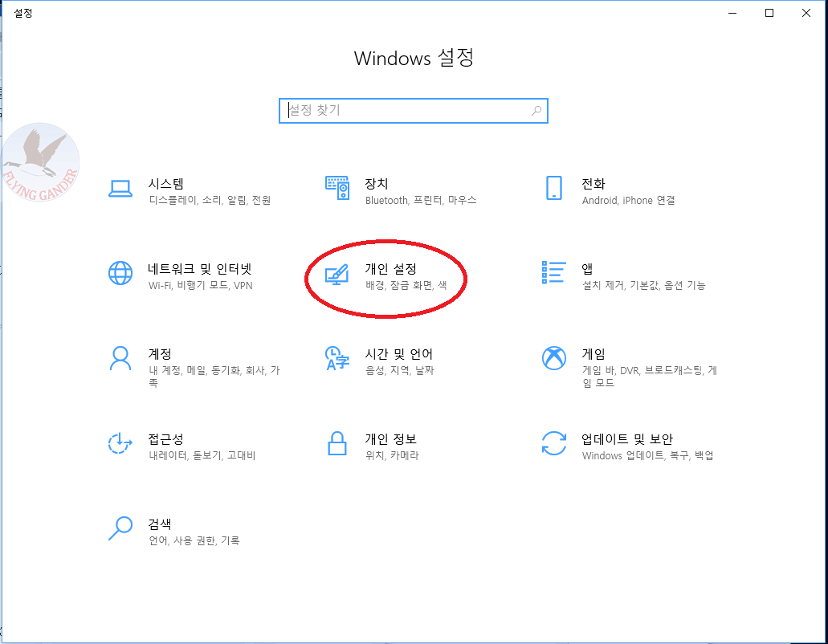Go to 전화 settings title

[593, 184]
